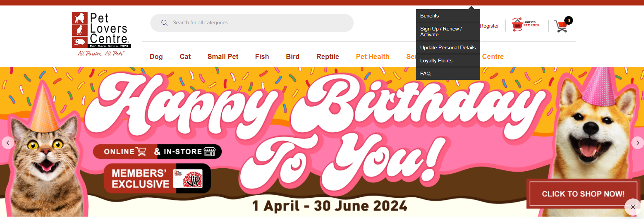Open Update Personal Details menu entry

448,48
